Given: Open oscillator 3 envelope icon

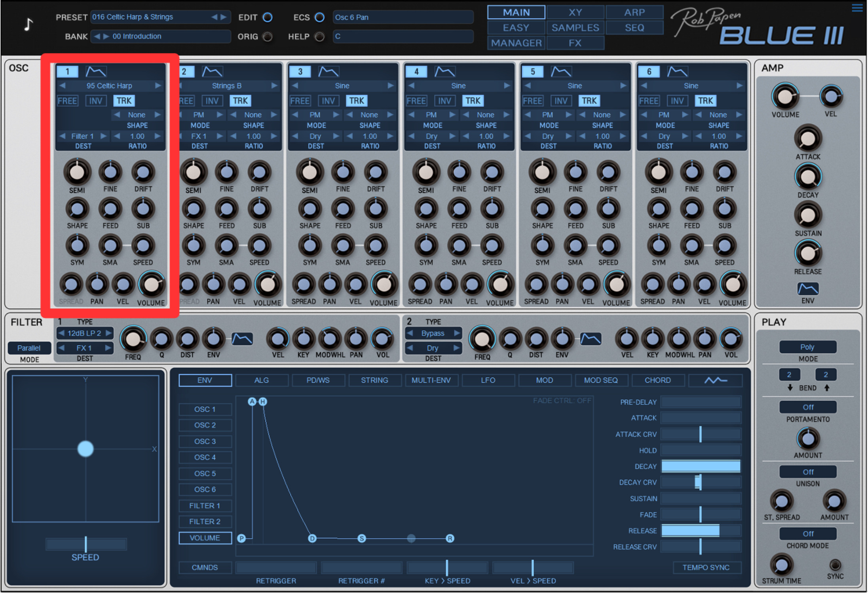Looking at the screenshot, I should (329, 72).
